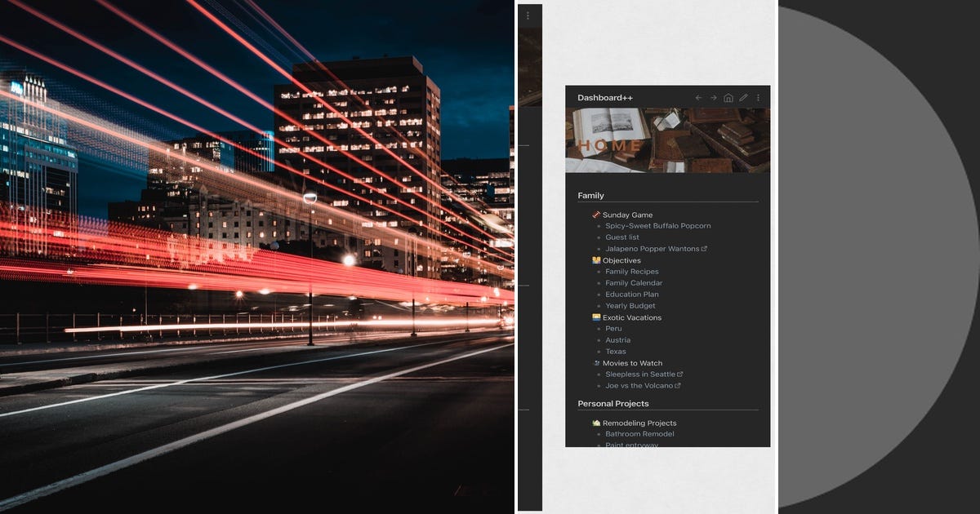Click the clapperboard icon beside Movies to Watch
This screenshot has width=980, height=514.
point(595,363)
